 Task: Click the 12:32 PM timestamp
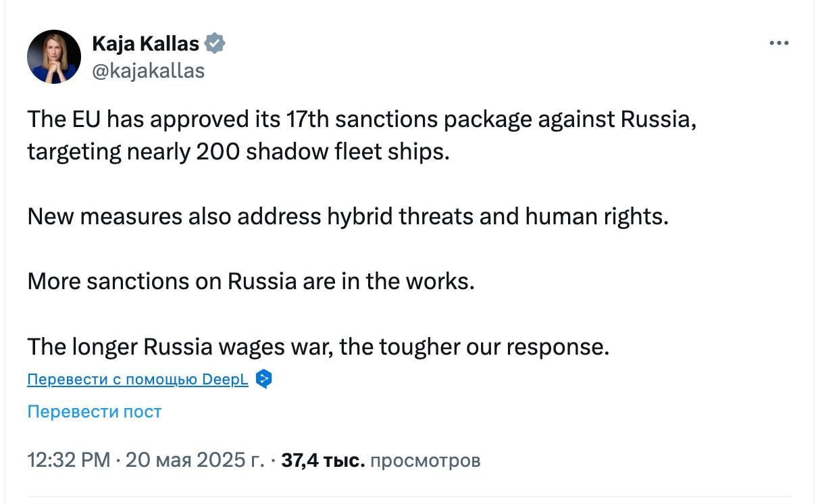click(x=68, y=460)
